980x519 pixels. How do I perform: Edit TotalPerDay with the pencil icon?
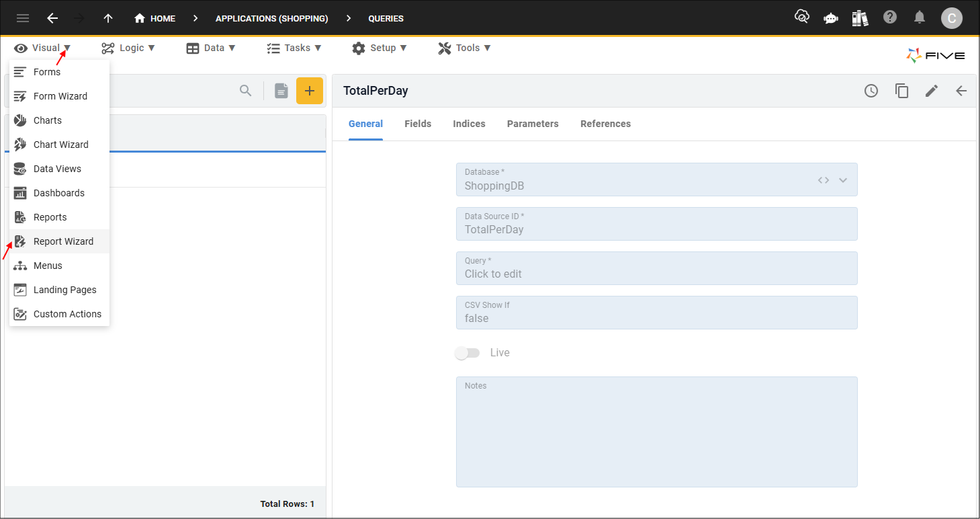932,91
